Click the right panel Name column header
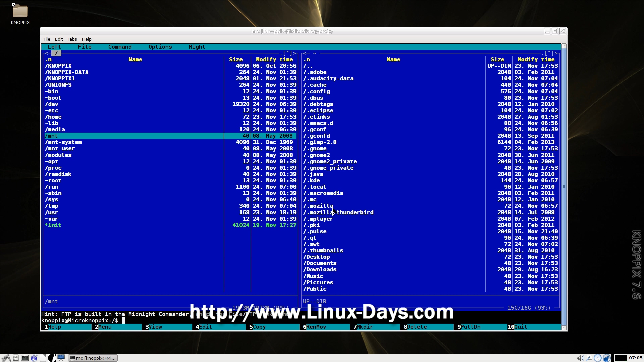Screen dimensions: 644x362 click(393, 59)
